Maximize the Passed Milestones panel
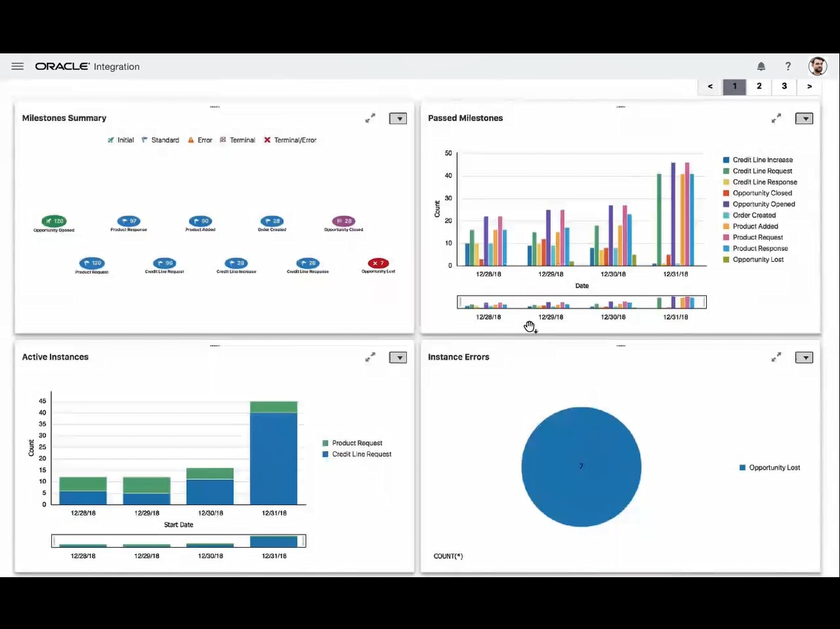This screenshot has height=629, width=840. pyautogui.click(x=776, y=118)
